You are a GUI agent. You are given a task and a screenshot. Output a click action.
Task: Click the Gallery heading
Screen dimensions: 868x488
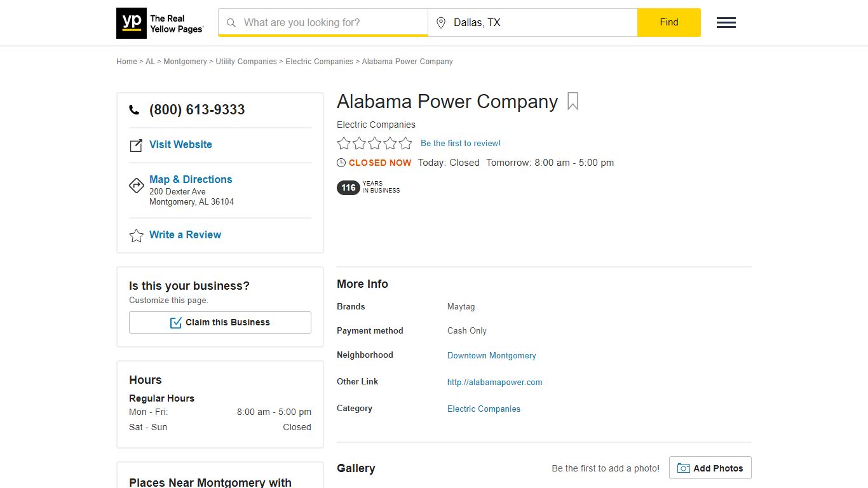click(356, 468)
